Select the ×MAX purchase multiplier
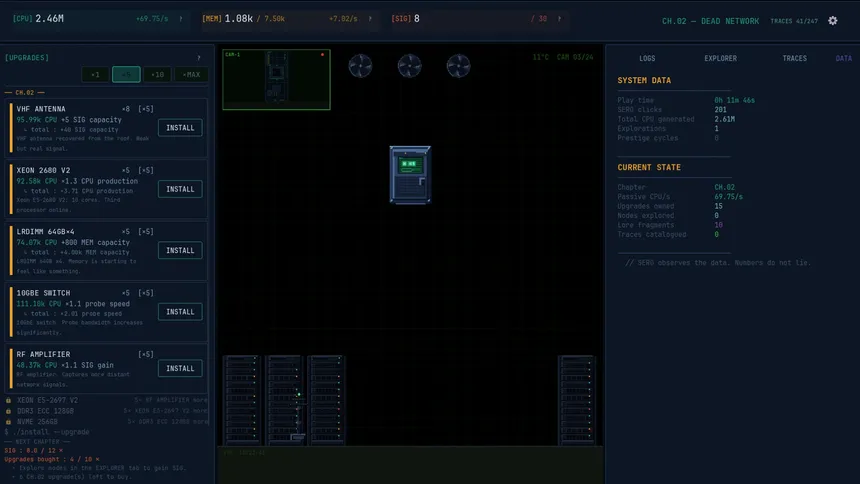 coord(191,74)
